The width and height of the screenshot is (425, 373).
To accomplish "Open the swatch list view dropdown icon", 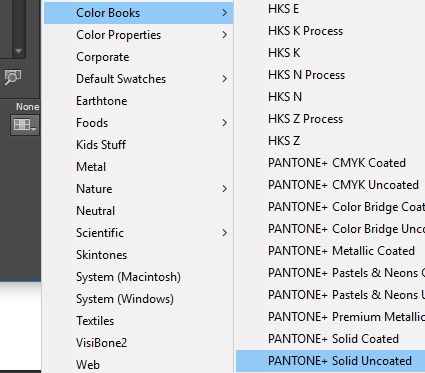I will click(x=25, y=125).
